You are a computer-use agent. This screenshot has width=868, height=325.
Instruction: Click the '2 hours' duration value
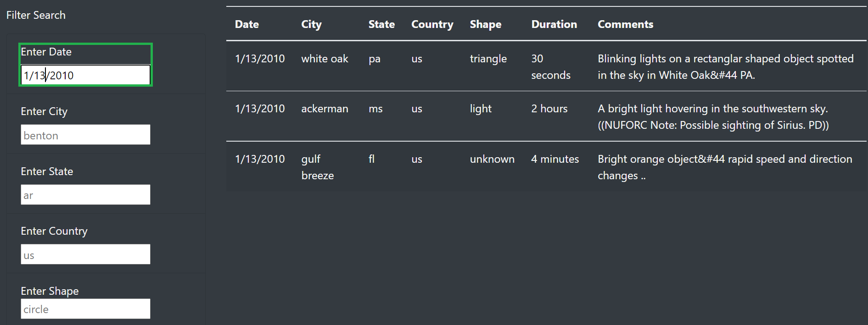[x=549, y=109]
